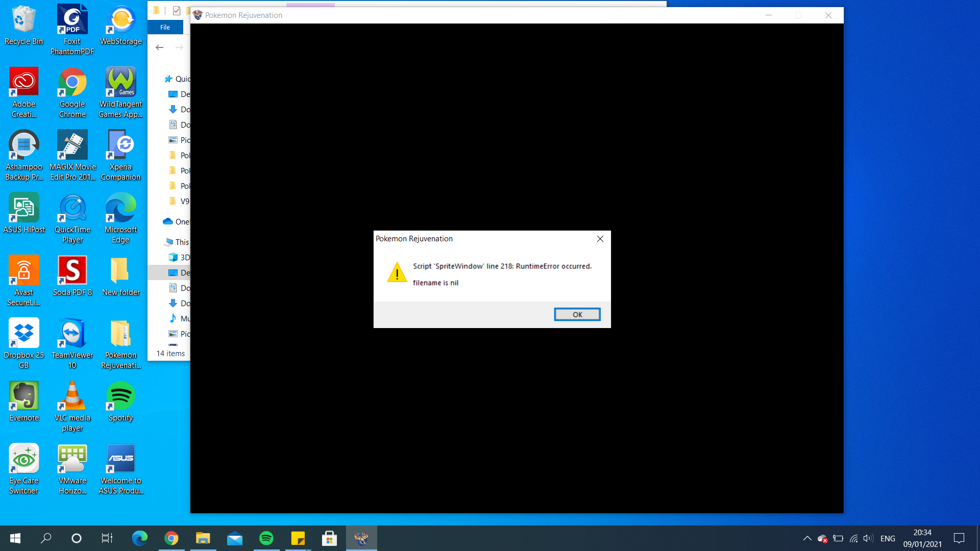
Task: Open Soda PDF 8 desktop shortcut
Action: (x=72, y=276)
